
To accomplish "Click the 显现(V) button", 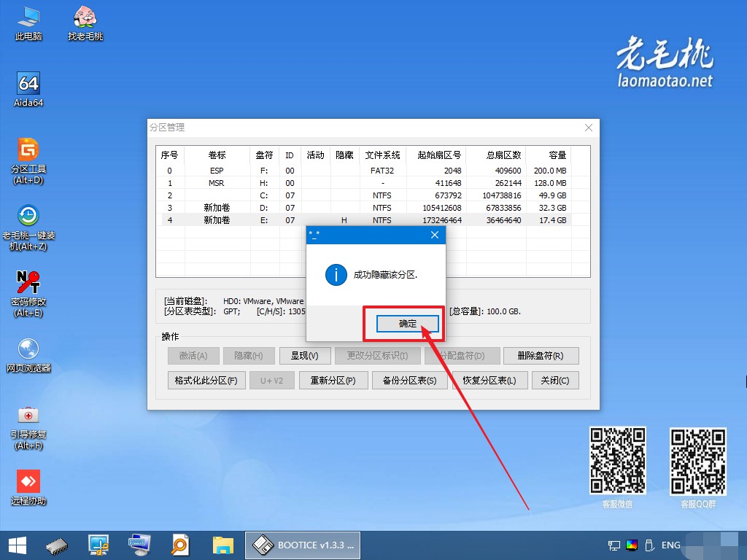I will pos(304,356).
